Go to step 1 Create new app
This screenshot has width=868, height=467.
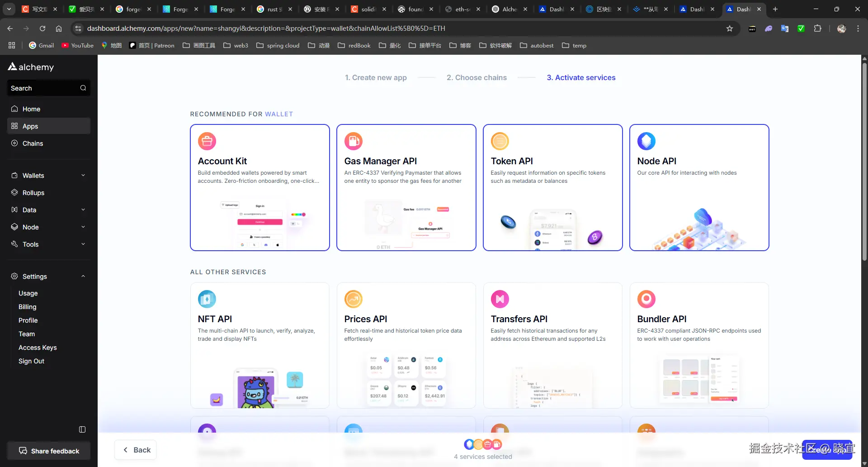[376, 78]
